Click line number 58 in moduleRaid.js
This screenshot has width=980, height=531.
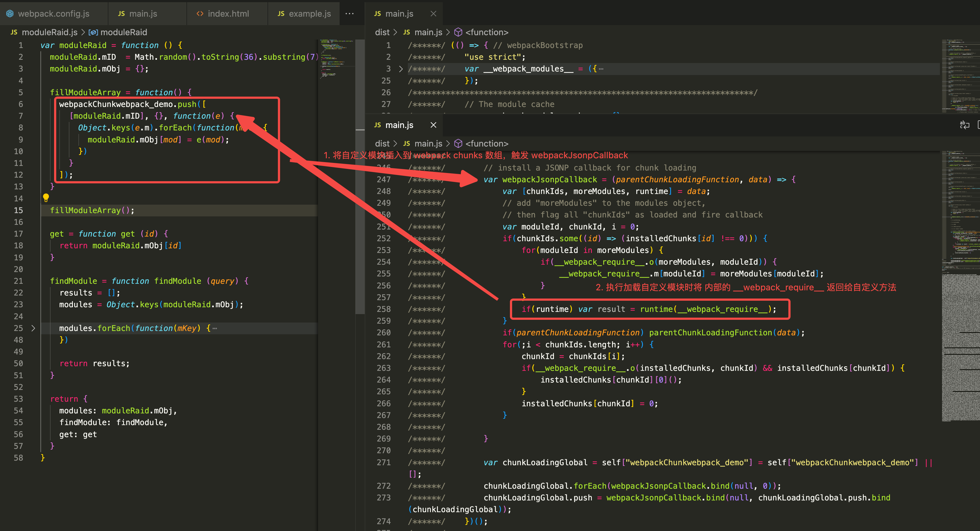[18, 458]
